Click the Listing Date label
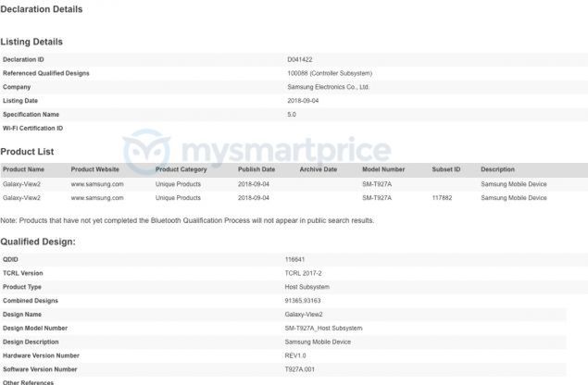 [x=20, y=101]
